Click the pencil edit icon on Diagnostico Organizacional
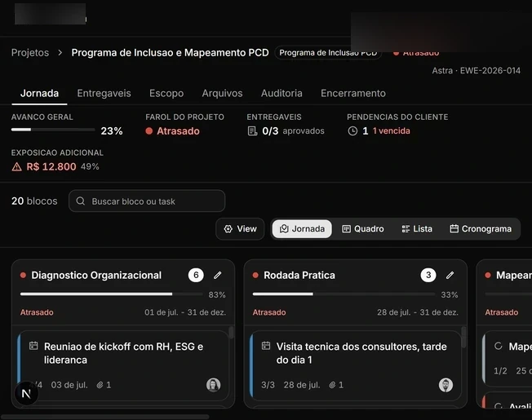The width and height of the screenshot is (532, 420). coord(218,276)
